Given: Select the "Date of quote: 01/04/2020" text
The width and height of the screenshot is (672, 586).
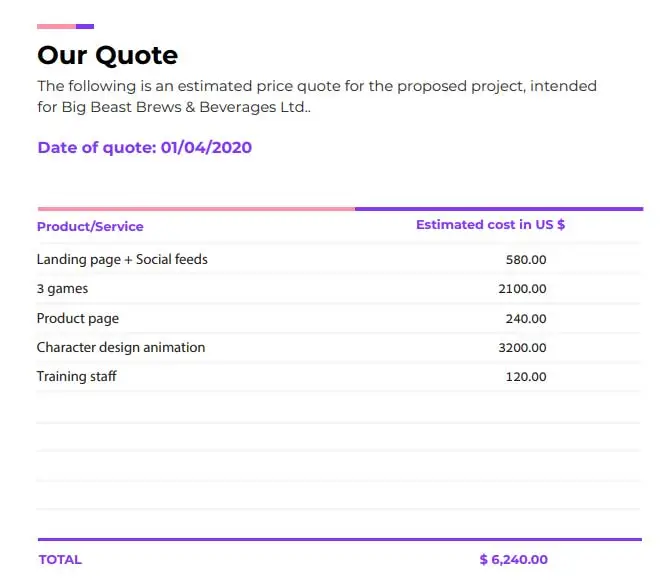Looking at the screenshot, I should (x=144, y=148).
